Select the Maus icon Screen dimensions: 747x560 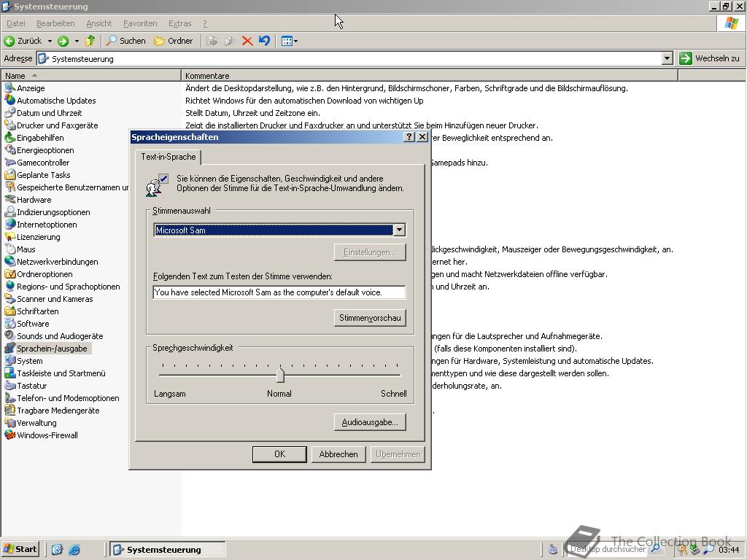9,249
